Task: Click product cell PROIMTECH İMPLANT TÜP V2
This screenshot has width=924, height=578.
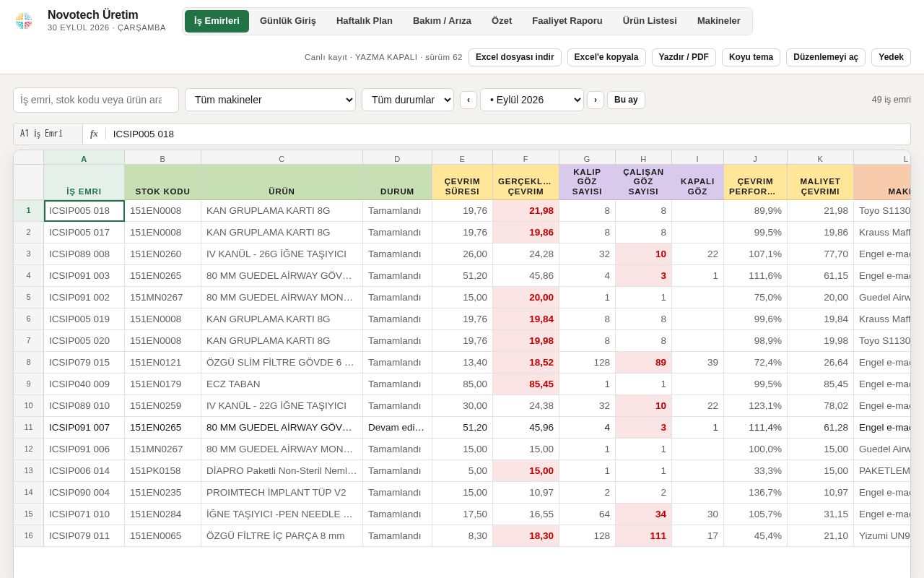Action: click(x=282, y=493)
